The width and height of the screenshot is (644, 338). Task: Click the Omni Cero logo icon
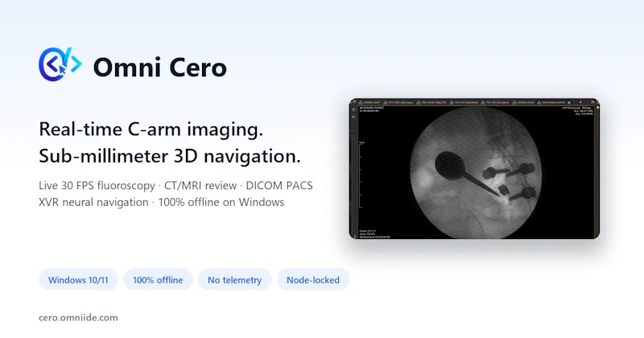point(60,64)
